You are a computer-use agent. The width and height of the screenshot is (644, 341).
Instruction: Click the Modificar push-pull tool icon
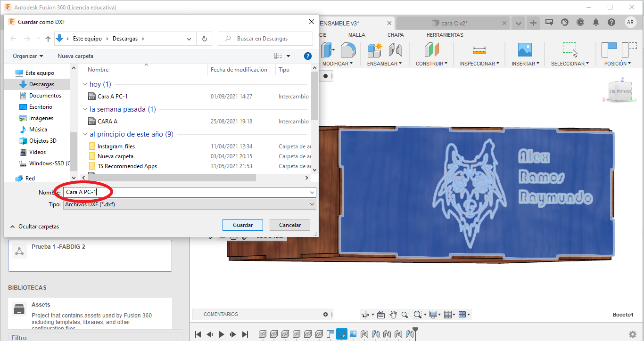(327, 50)
